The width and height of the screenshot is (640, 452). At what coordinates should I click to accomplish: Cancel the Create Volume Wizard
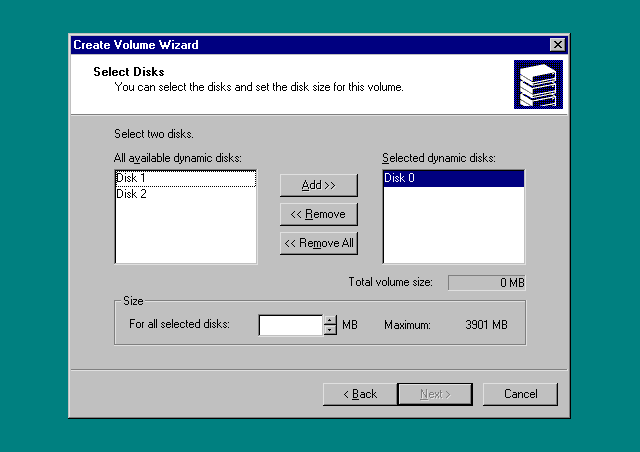point(520,394)
